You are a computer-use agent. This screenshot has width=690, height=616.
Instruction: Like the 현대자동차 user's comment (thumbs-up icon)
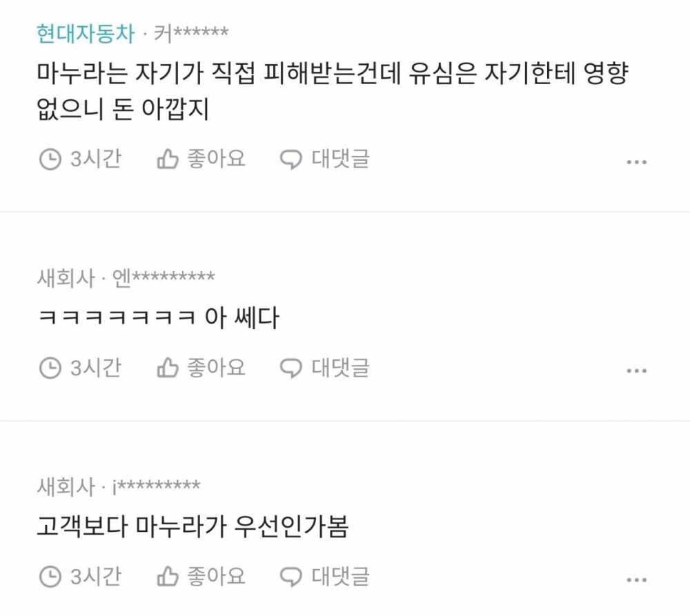tap(168, 159)
